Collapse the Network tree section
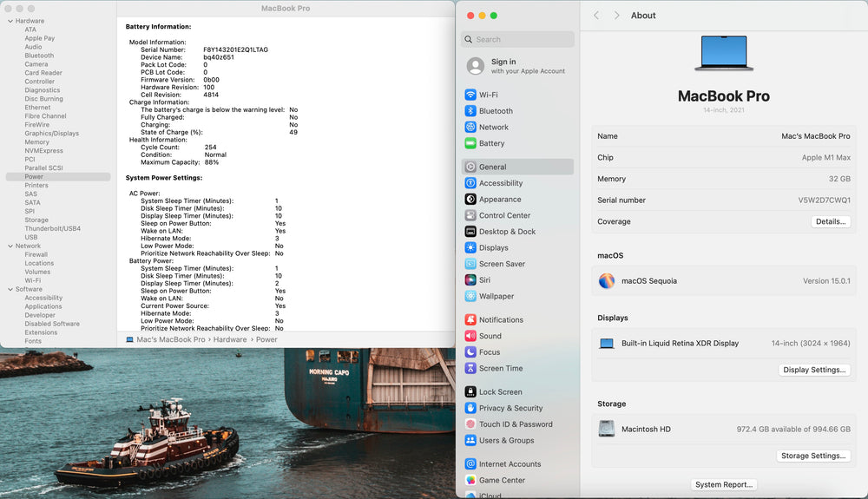The image size is (868, 499). coord(10,246)
